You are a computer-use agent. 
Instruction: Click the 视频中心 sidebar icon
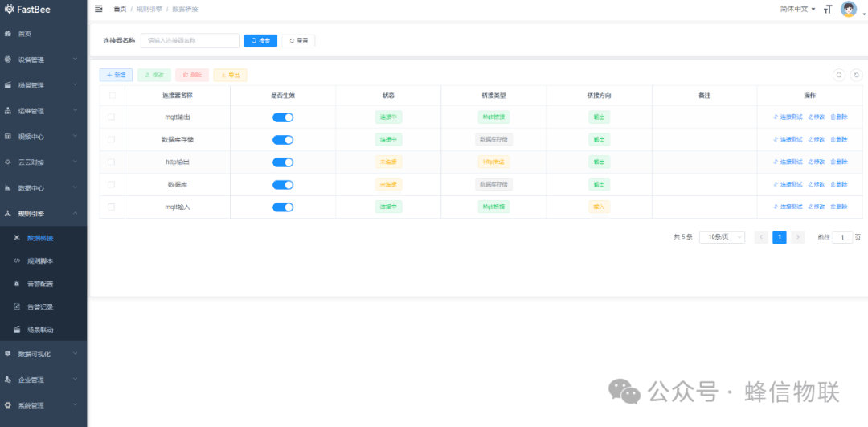tap(8, 136)
